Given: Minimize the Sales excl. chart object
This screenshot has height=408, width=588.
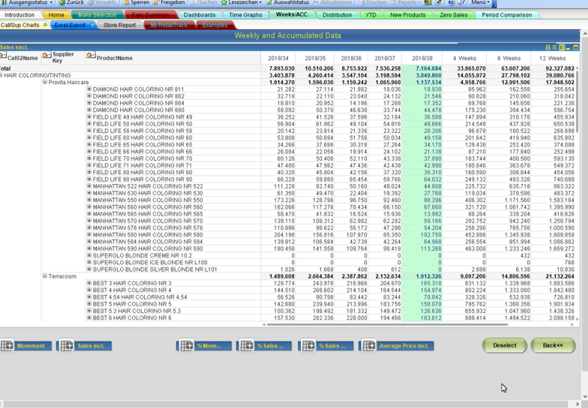Looking at the screenshot, I should [568, 48].
